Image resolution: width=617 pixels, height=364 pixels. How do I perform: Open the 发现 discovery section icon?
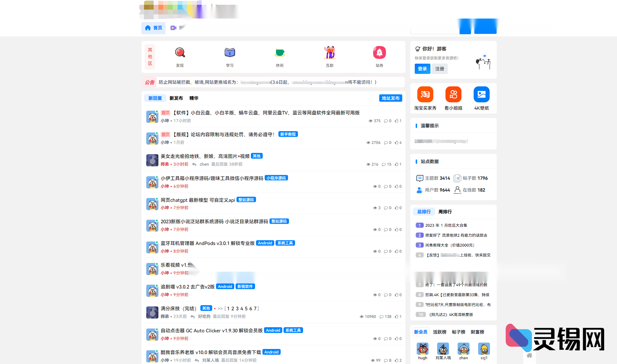pyautogui.click(x=180, y=52)
